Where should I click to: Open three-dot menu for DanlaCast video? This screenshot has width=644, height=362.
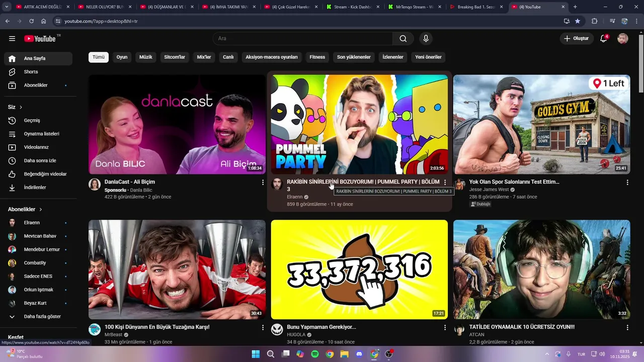point(263,183)
